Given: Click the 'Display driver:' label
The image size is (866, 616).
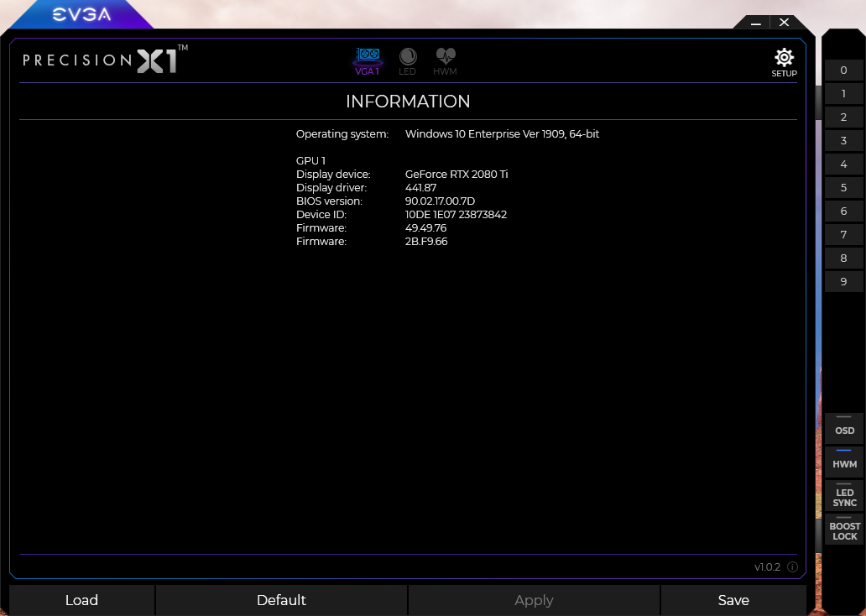Looking at the screenshot, I should pos(331,188).
